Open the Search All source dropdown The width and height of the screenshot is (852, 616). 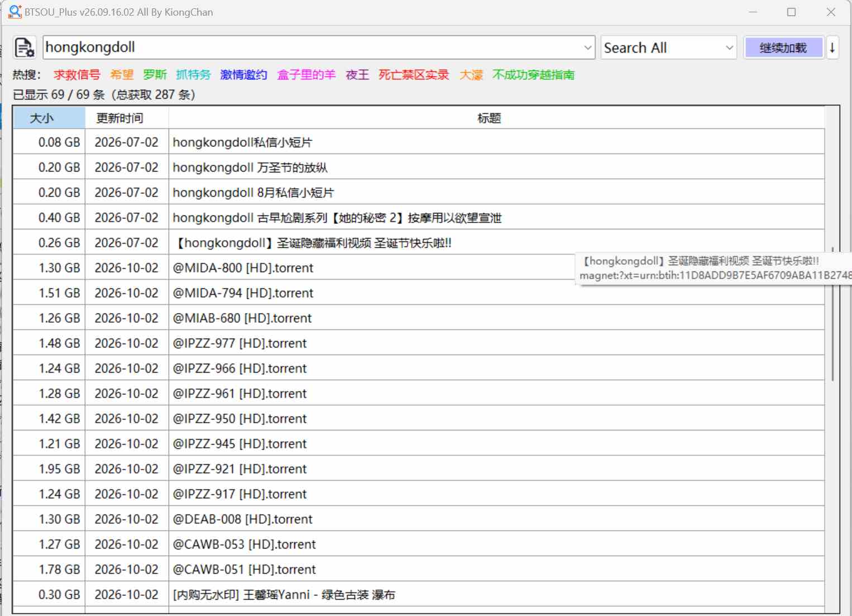tap(668, 47)
